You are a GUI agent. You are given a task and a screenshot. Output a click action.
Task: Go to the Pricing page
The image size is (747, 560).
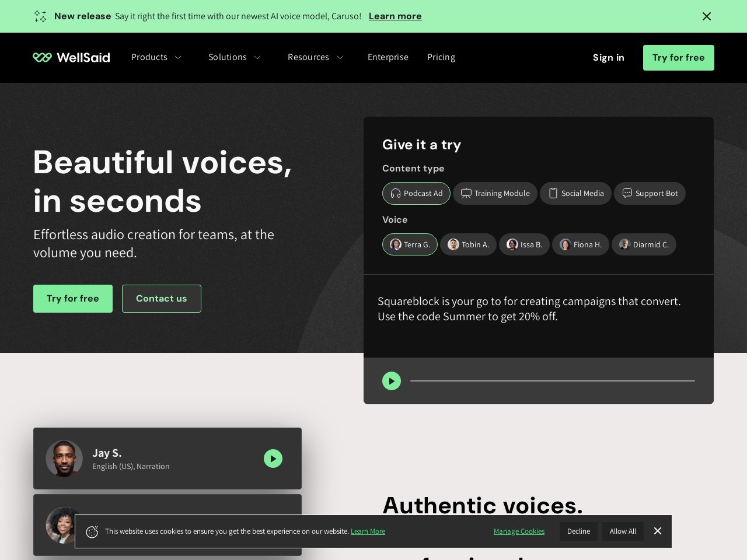tap(441, 57)
